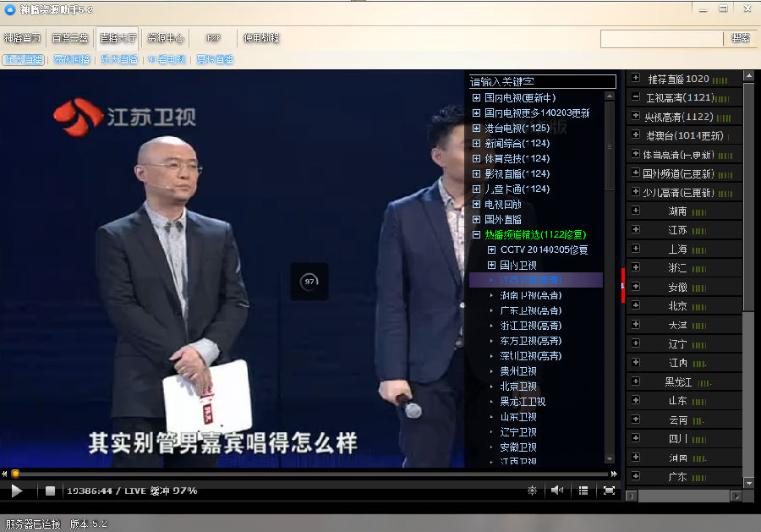Image resolution: width=761 pixels, height=532 pixels.
Task: Expand the CCTV 20140305修复 node
Action: (492, 250)
